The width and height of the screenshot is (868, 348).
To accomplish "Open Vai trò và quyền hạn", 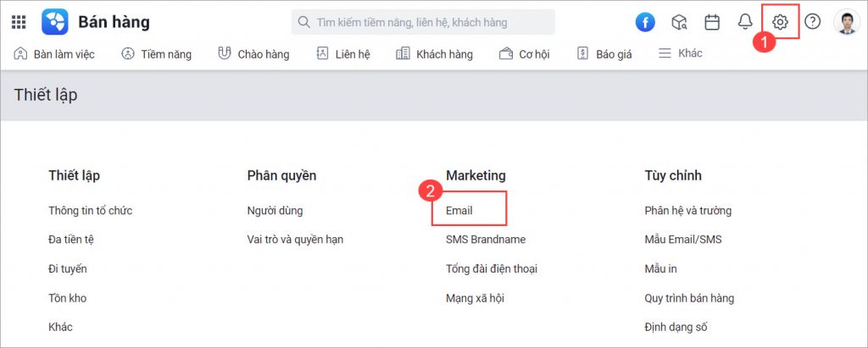I will pyautogui.click(x=295, y=240).
